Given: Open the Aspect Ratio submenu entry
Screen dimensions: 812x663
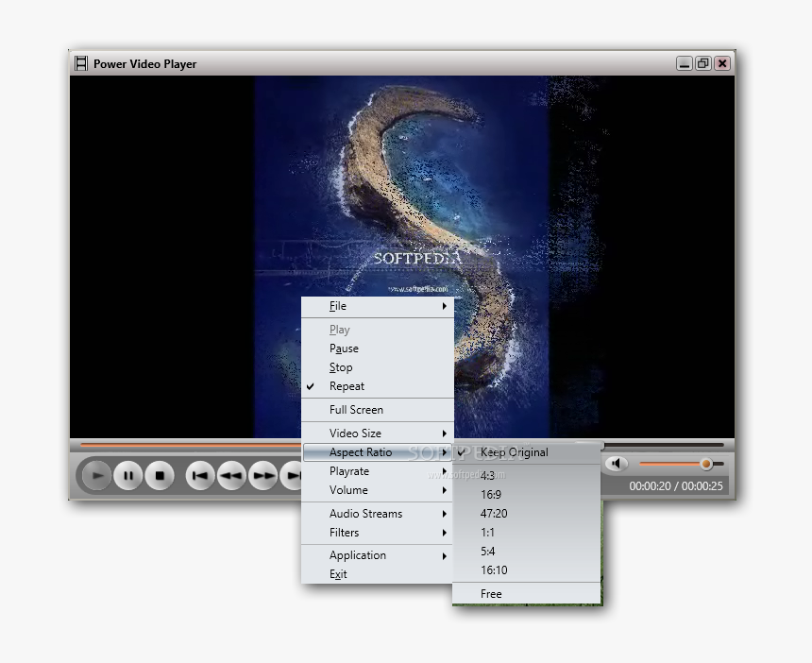Looking at the screenshot, I should 378,452.
